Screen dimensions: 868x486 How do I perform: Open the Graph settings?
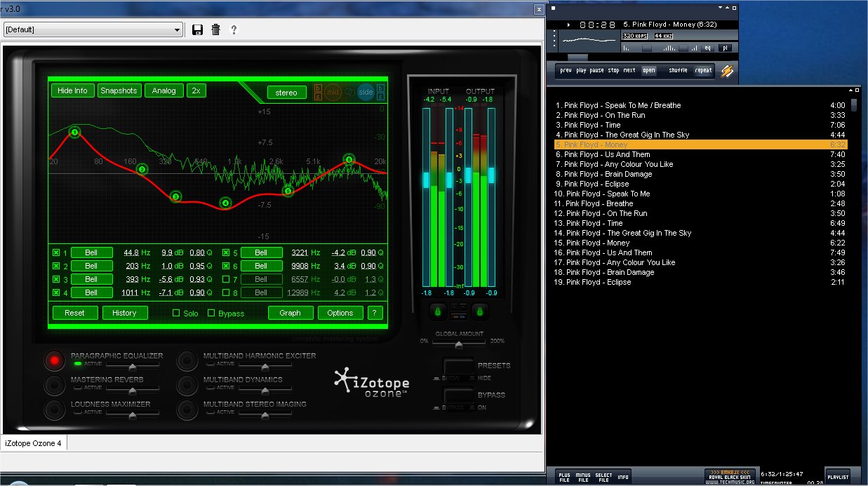pyautogui.click(x=290, y=313)
